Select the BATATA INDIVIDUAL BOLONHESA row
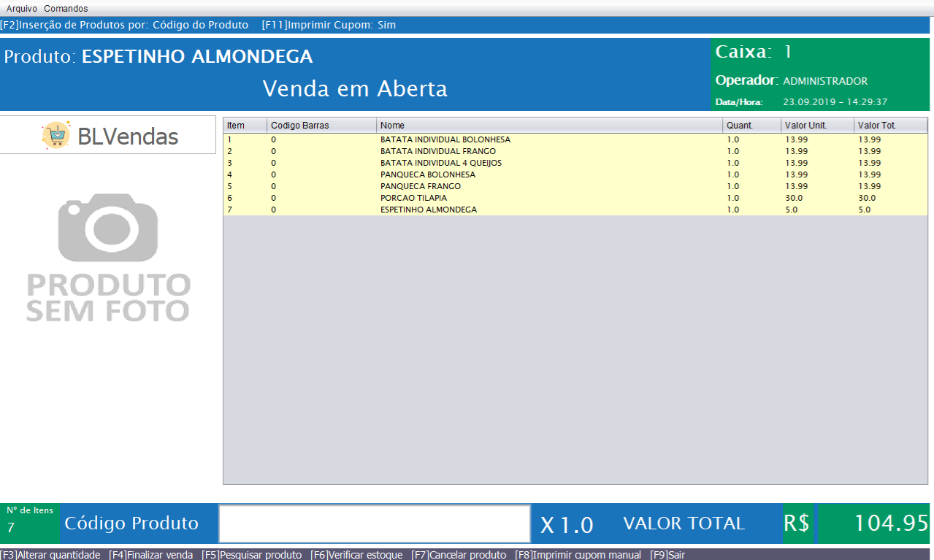 (x=445, y=139)
